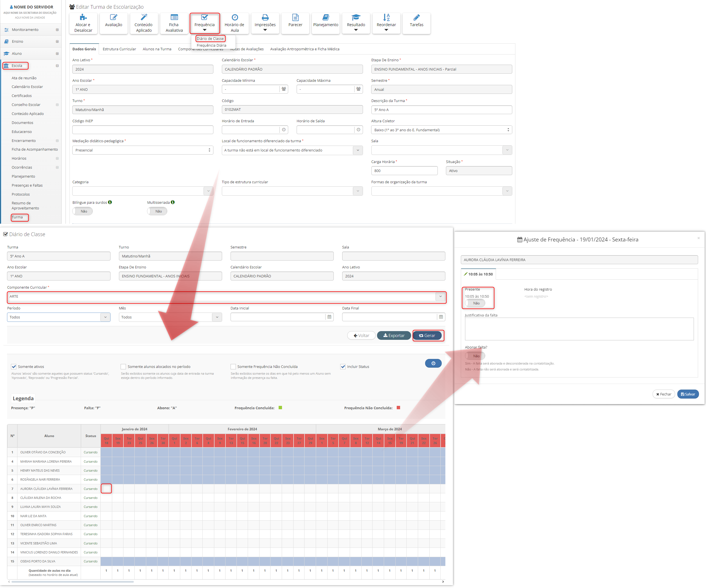Image resolution: width=706 pixels, height=588 pixels.
Task: Click the Horário de Aula clock icon
Action: pyautogui.click(x=235, y=17)
